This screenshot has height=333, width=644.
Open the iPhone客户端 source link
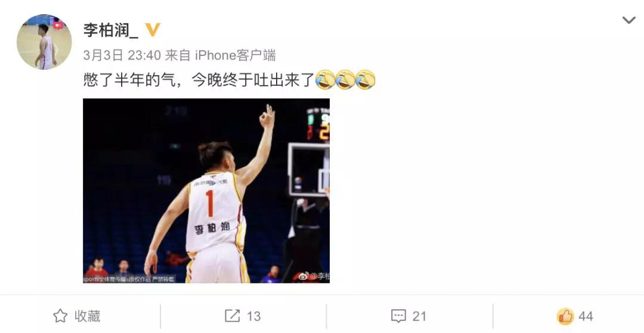(x=235, y=55)
